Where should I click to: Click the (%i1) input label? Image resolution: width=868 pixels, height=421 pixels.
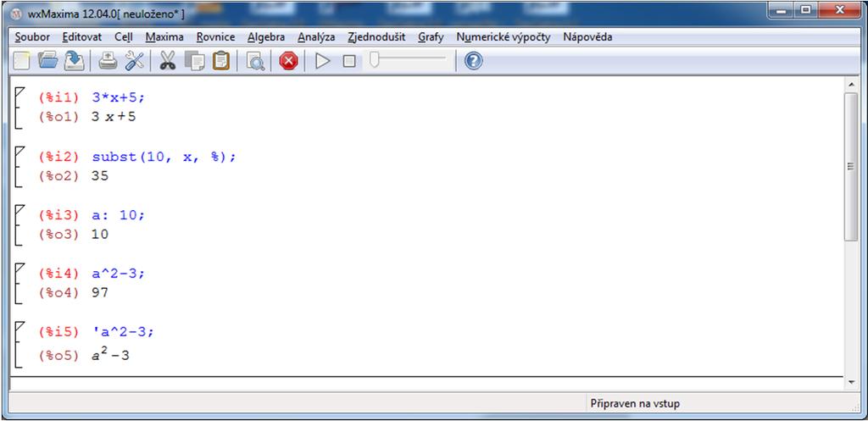pos(58,98)
